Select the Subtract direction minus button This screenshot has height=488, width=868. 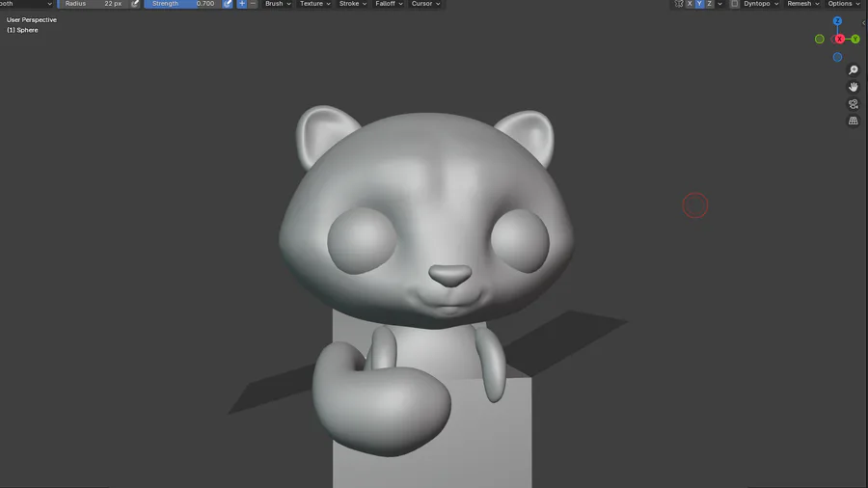click(x=253, y=4)
